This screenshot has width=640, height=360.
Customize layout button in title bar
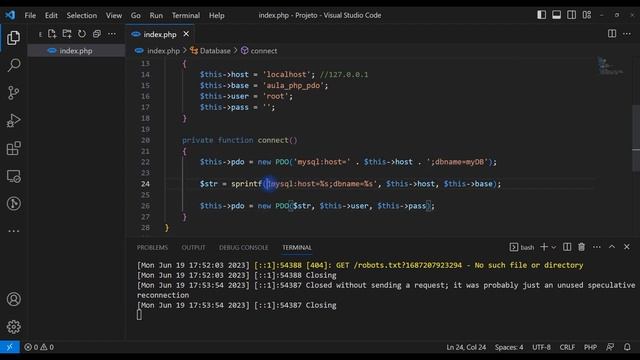coord(587,15)
